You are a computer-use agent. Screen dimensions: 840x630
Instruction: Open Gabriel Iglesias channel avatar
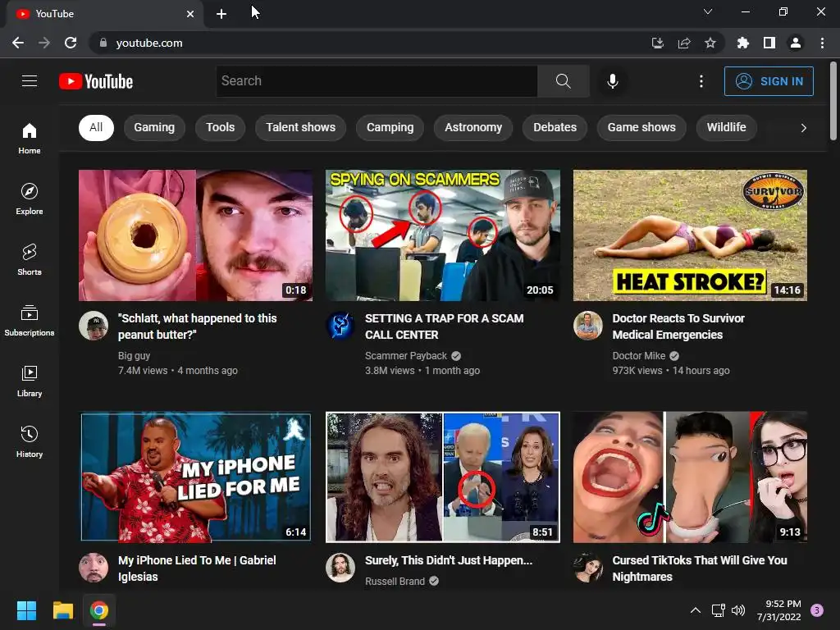pos(94,568)
